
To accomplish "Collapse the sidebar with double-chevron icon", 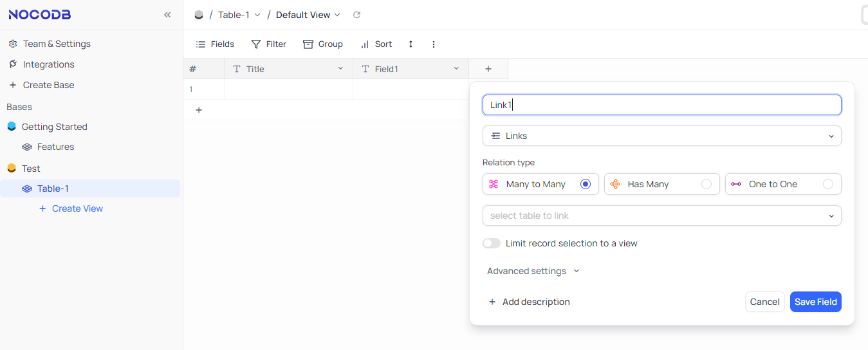I will tap(167, 15).
